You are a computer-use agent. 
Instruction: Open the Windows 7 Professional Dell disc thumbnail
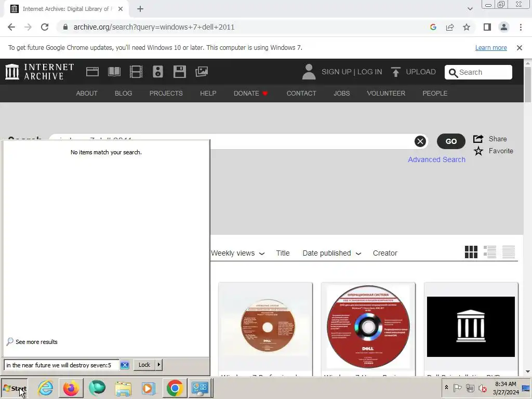pyautogui.click(x=267, y=325)
